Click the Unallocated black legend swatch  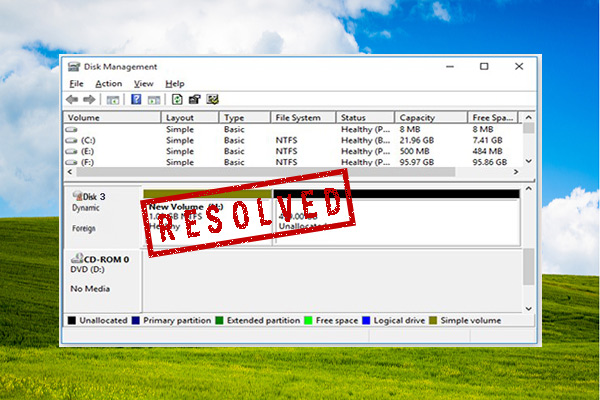point(72,320)
